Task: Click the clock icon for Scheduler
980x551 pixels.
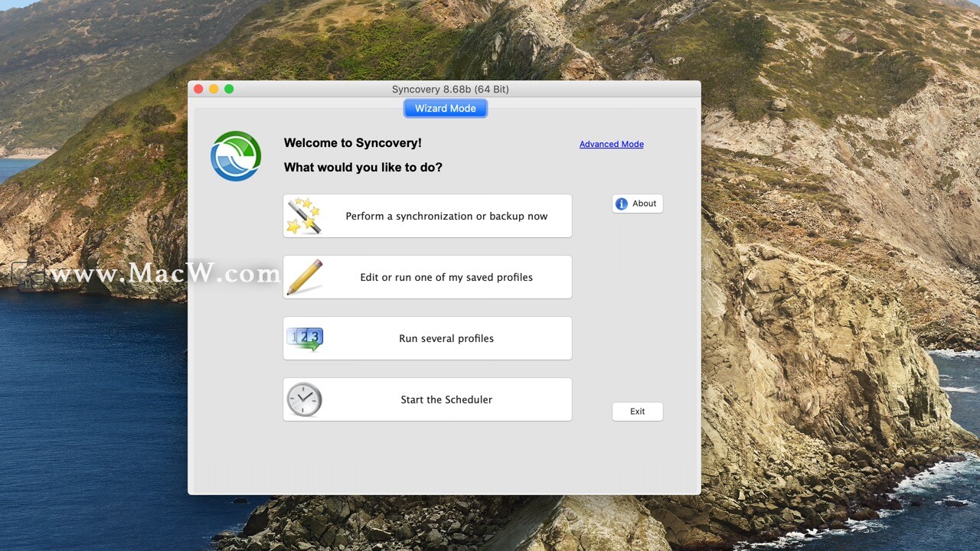Action: click(x=304, y=399)
